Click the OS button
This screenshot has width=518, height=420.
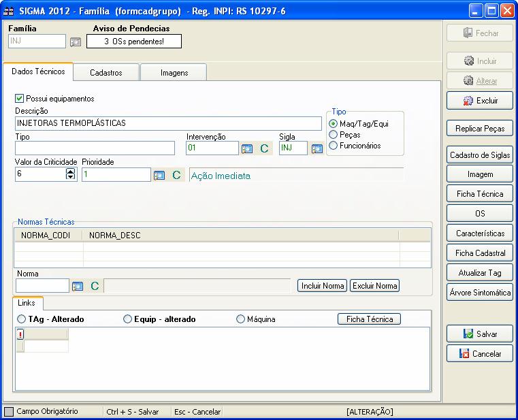point(480,214)
